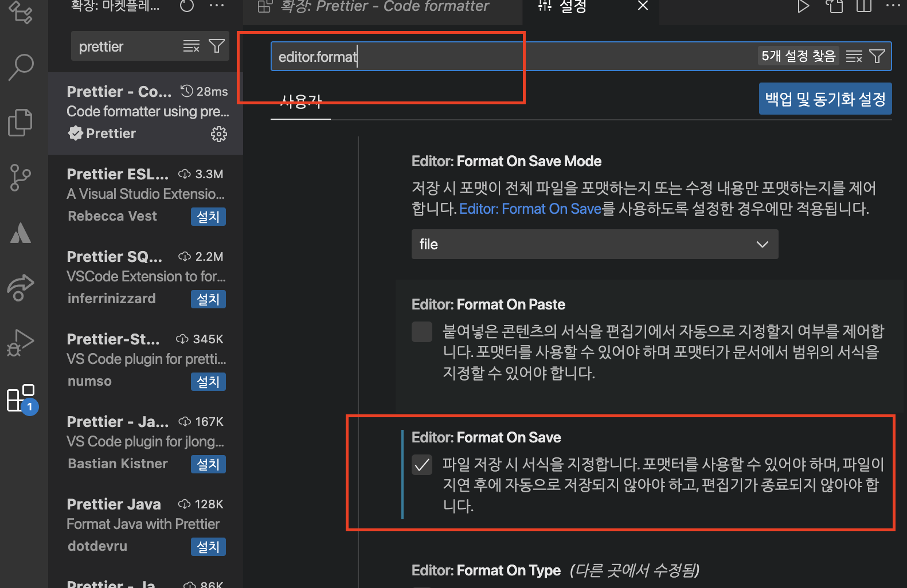
Task: Split the editor to the right
Action: coord(864,6)
